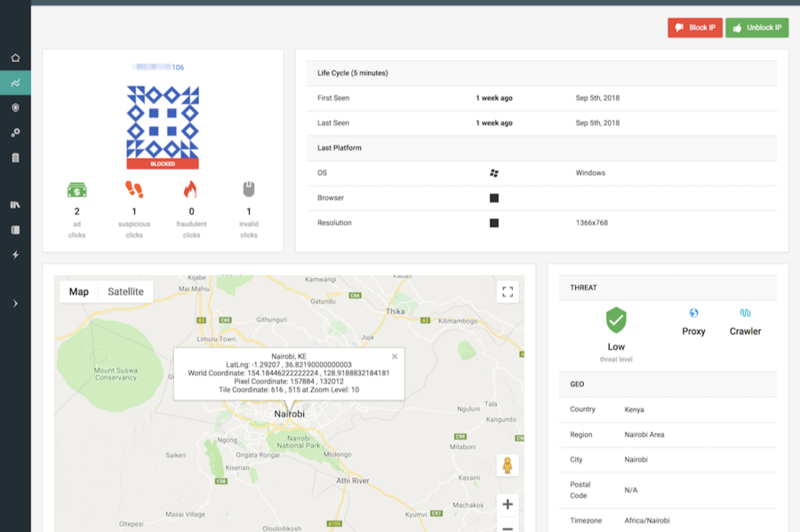Select the Map view tab
Viewport: 800px width, 532px height.
[x=79, y=291]
